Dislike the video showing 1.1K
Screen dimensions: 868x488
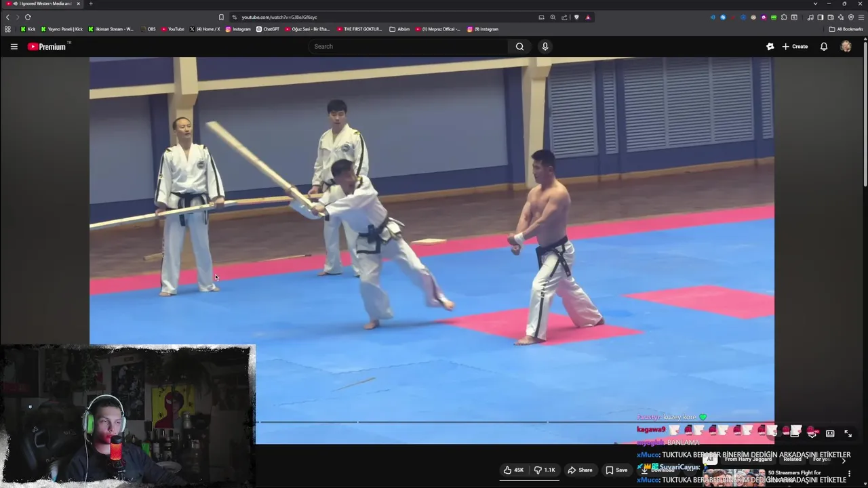point(544,470)
